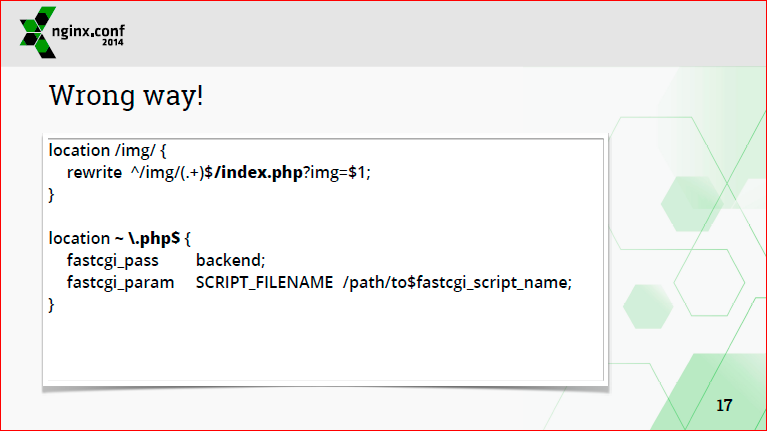
Task: Click the bold "~ \.php$" location pattern
Action: pyautogui.click(x=148, y=238)
